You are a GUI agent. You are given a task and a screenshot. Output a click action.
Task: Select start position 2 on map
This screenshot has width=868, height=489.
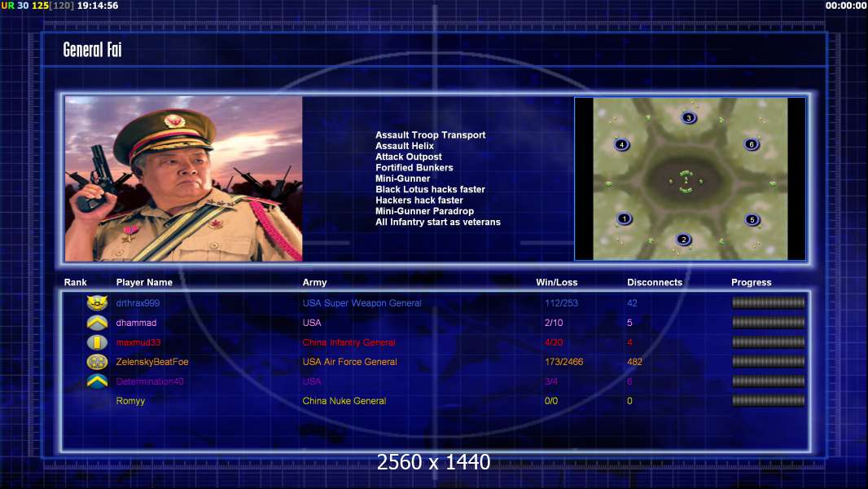[x=684, y=240]
